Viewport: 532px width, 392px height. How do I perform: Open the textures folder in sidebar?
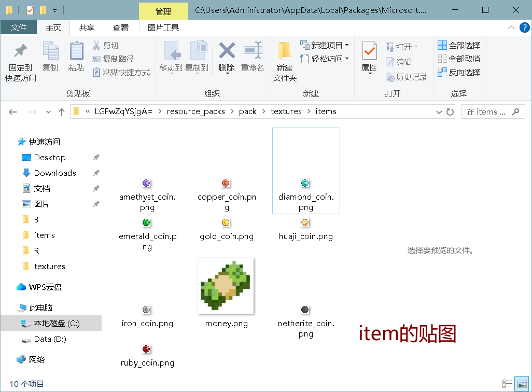[51, 266]
